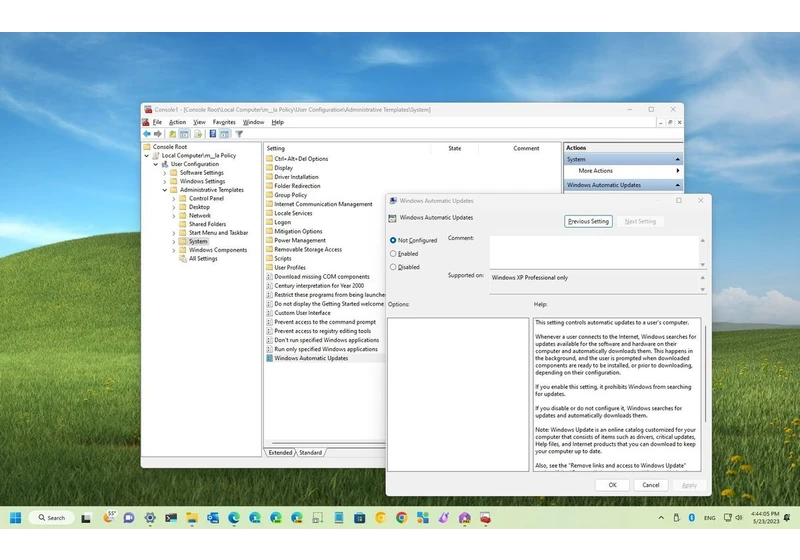Collapse the Local Computer Policy tree node
The image size is (800, 560).
click(147, 156)
